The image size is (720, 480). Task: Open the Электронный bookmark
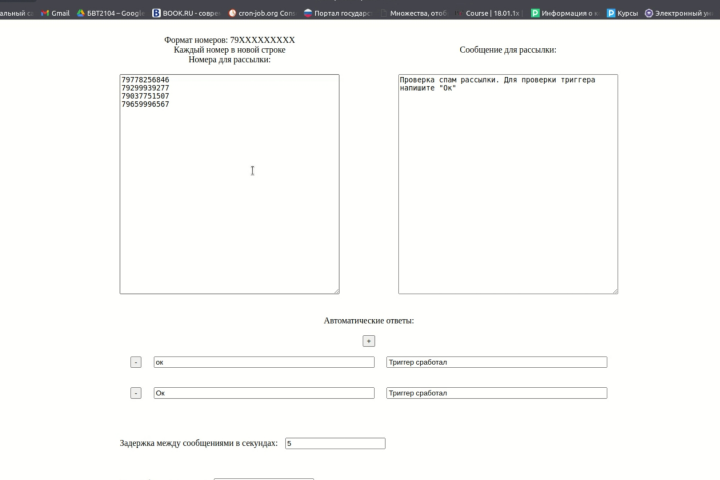tap(679, 13)
